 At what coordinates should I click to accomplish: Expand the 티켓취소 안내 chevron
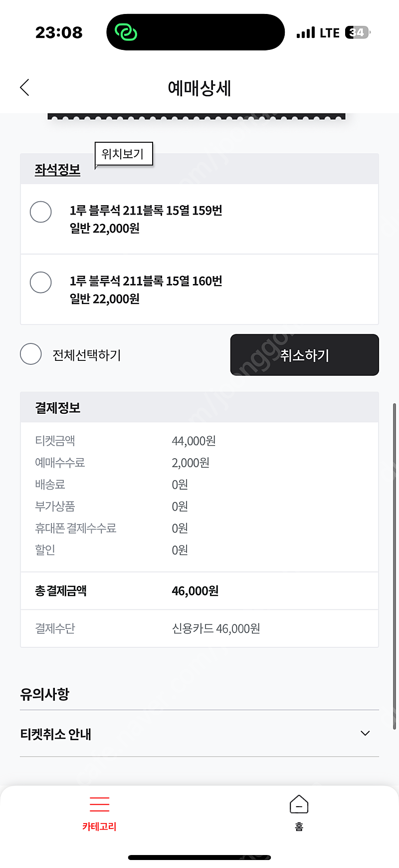click(x=365, y=733)
